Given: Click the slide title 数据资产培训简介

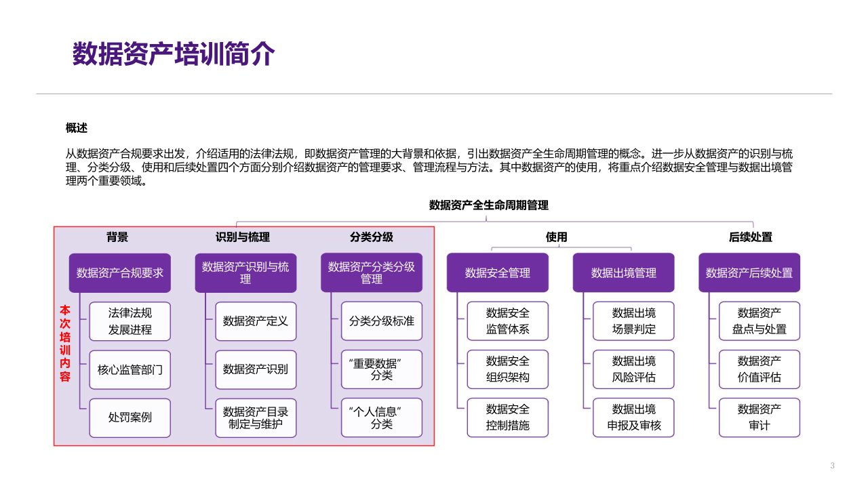Looking at the screenshot, I should tap(174, 54).
